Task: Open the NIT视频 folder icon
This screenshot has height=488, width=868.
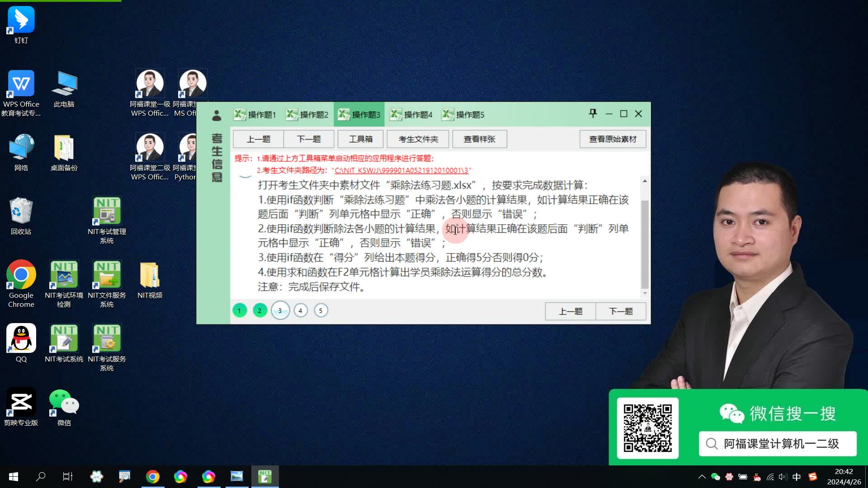Action: tap(150, 275)
